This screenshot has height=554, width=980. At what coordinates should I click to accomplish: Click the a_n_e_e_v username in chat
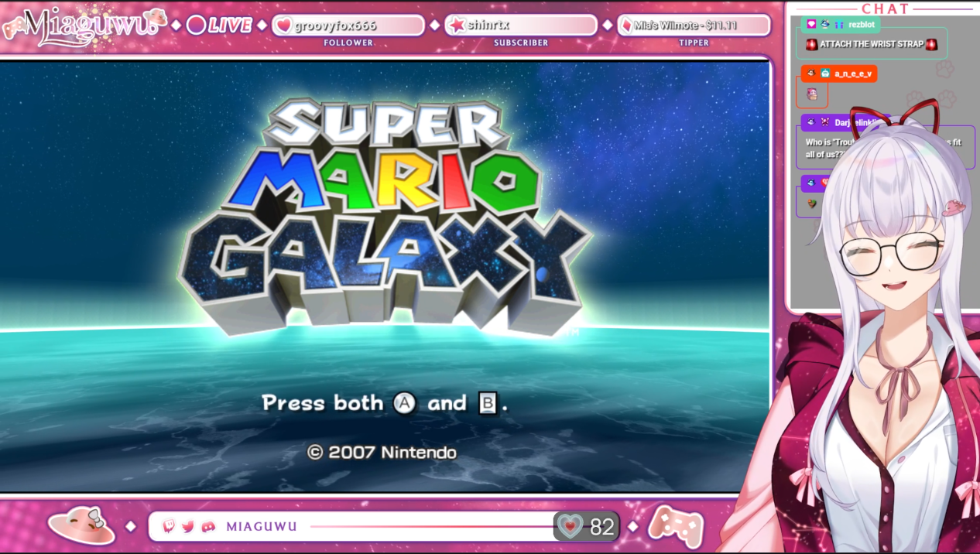853,74
